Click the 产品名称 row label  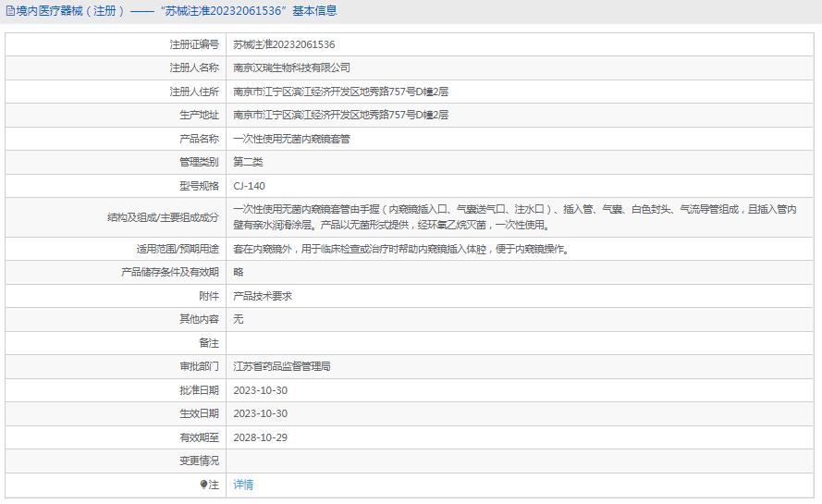click(199, 139)
